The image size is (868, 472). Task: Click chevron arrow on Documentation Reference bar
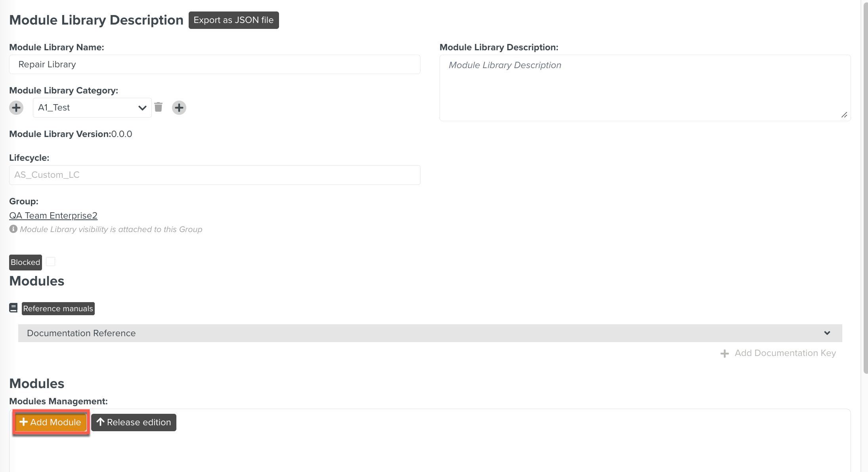[827, 333]
